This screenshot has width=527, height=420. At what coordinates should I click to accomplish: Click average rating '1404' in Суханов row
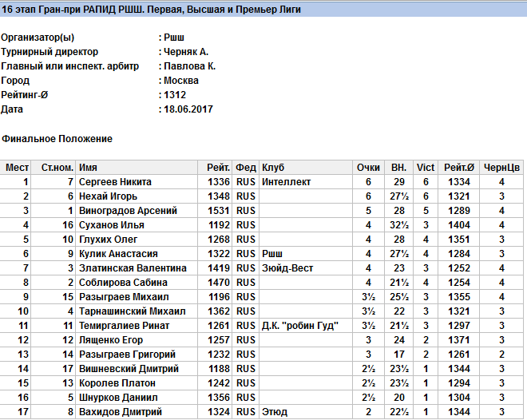tap(459, 225)
